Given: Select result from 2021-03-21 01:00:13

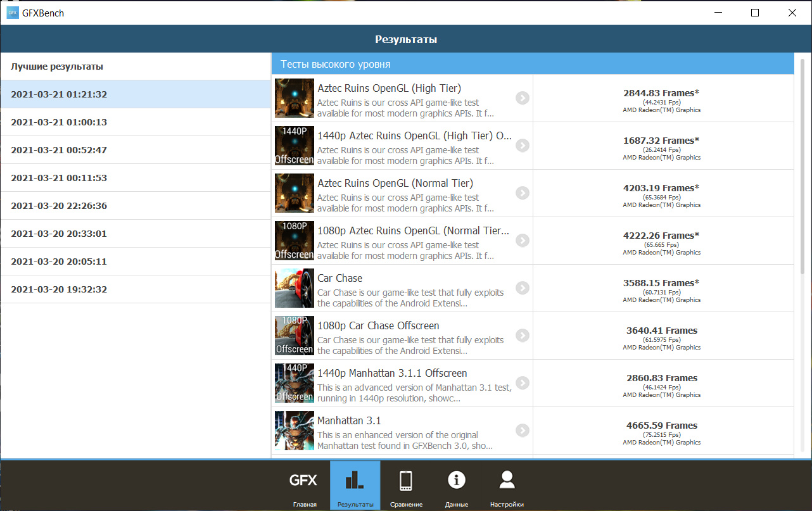Looking at the screenshot, I should pos(136,122).
